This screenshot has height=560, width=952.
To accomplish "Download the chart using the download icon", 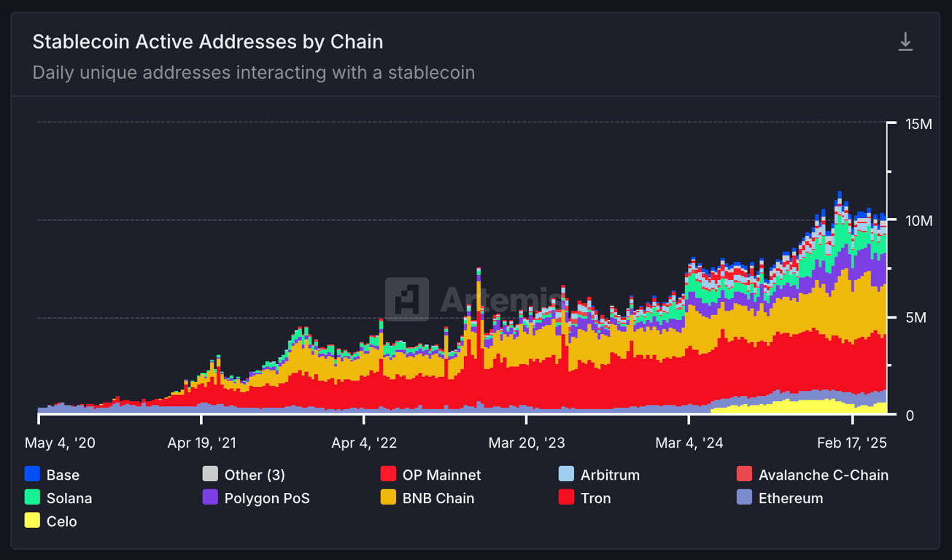I will pyautogui.click(x=905, y=42).
